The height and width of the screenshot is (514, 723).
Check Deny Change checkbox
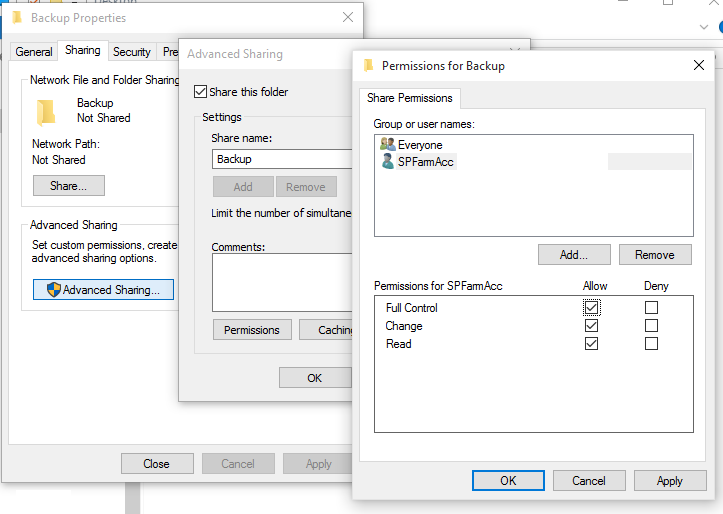coord(651,325)
